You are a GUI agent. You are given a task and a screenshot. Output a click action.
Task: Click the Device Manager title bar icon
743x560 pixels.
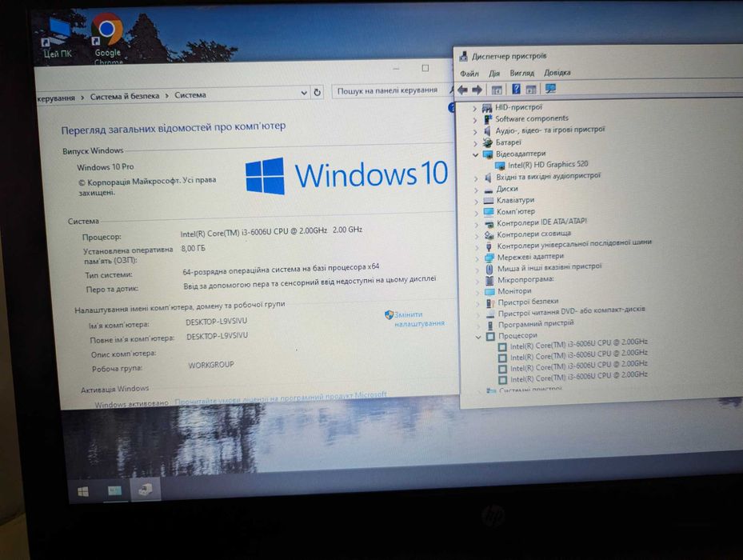[463, 57]
